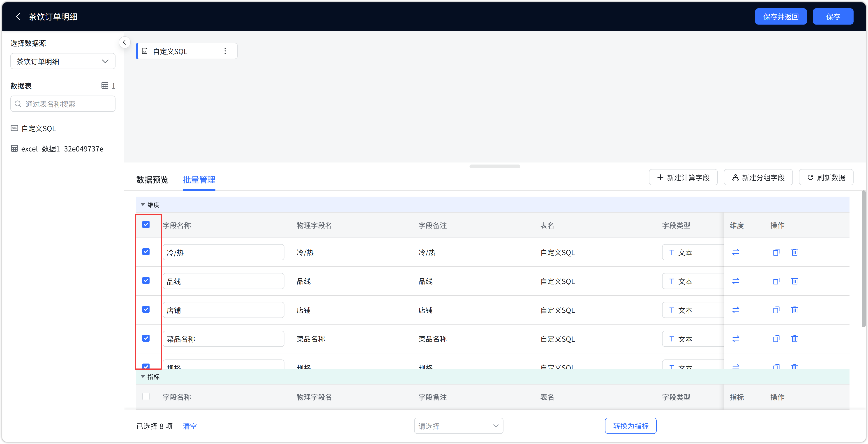Click 新建计算字段 button

(683, 177)
